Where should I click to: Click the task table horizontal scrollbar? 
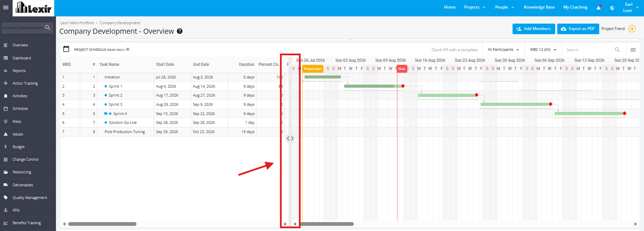click(102, 224)
